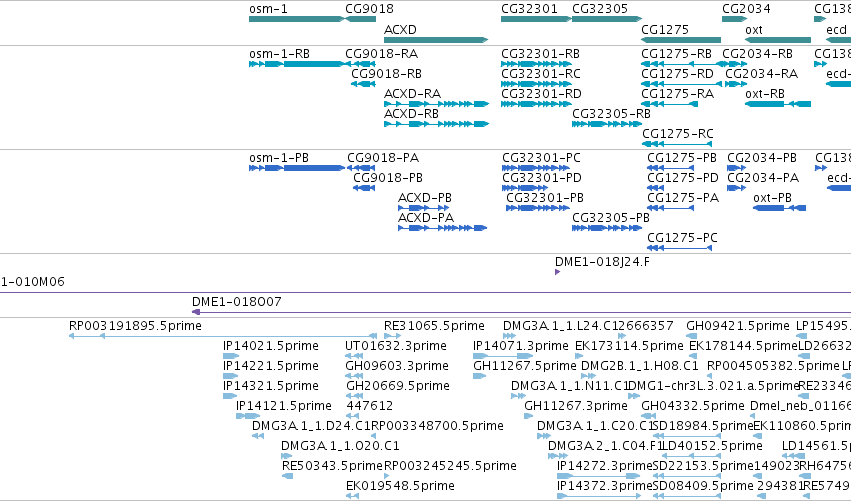851x501 pixels.
Task: Click protein label CG2034-PB
Action: pos(762,158)
